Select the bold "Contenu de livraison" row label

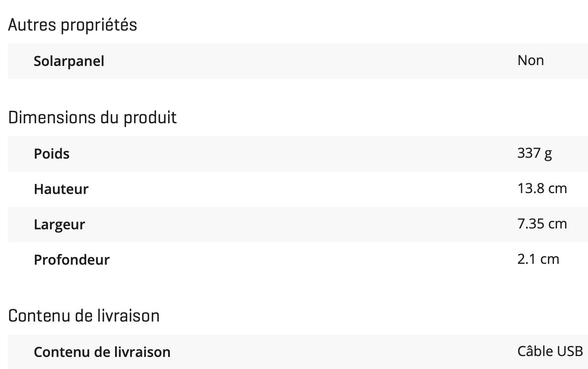[x=102, y=352]
